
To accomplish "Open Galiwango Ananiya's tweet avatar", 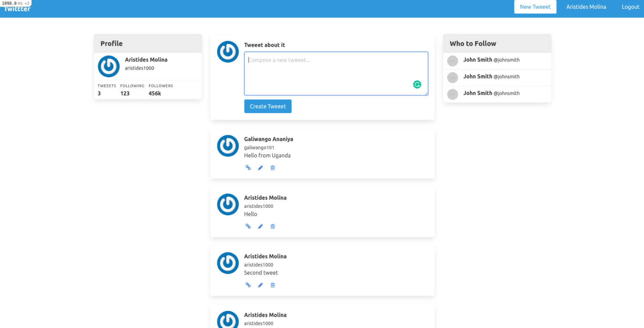I will click(228, 146).
